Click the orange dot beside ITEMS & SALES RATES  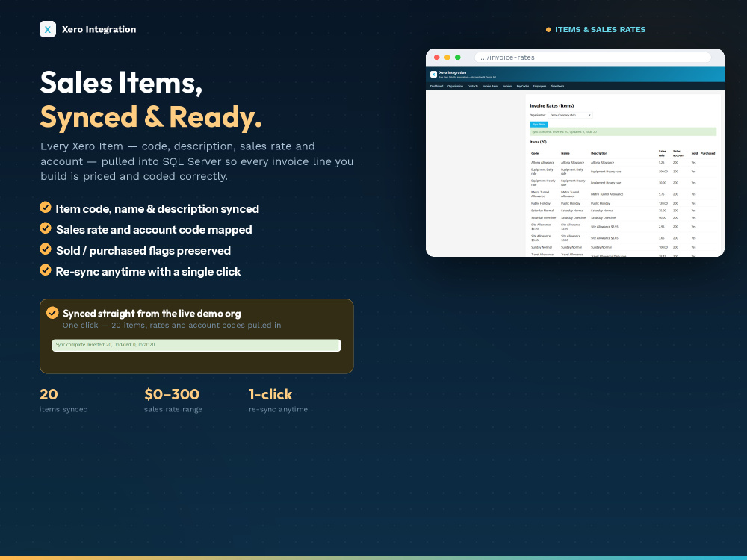(x=548, y=30)
